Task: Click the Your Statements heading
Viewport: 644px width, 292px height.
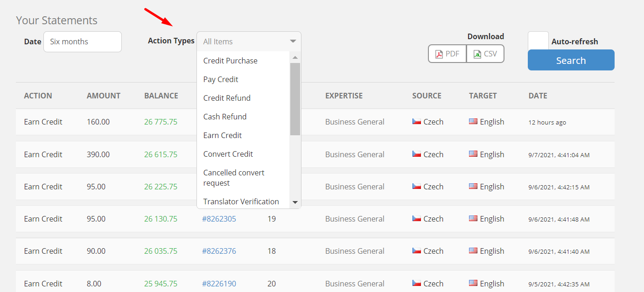Action: coord(56,21)
